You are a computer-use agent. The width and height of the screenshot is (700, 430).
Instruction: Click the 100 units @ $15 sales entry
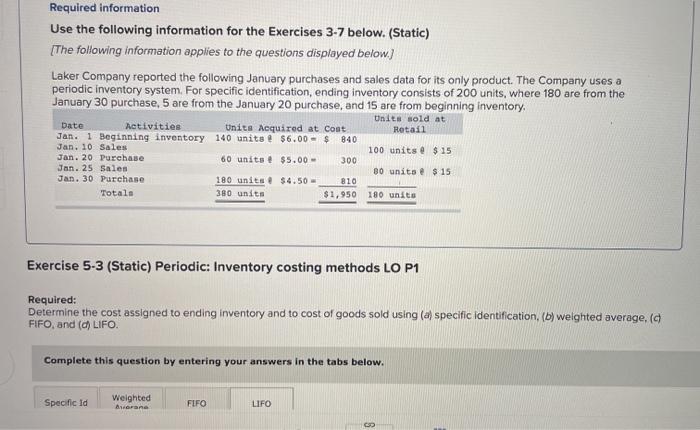coord(409,150)
